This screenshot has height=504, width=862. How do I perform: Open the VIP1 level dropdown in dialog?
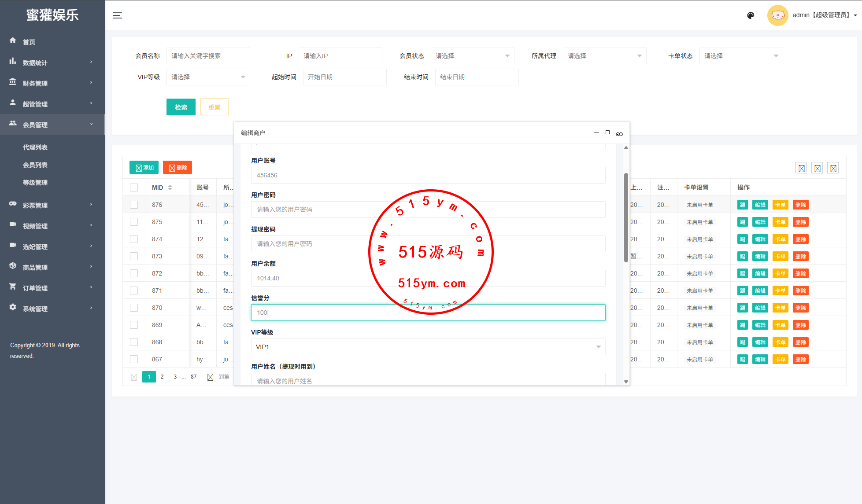428,347
